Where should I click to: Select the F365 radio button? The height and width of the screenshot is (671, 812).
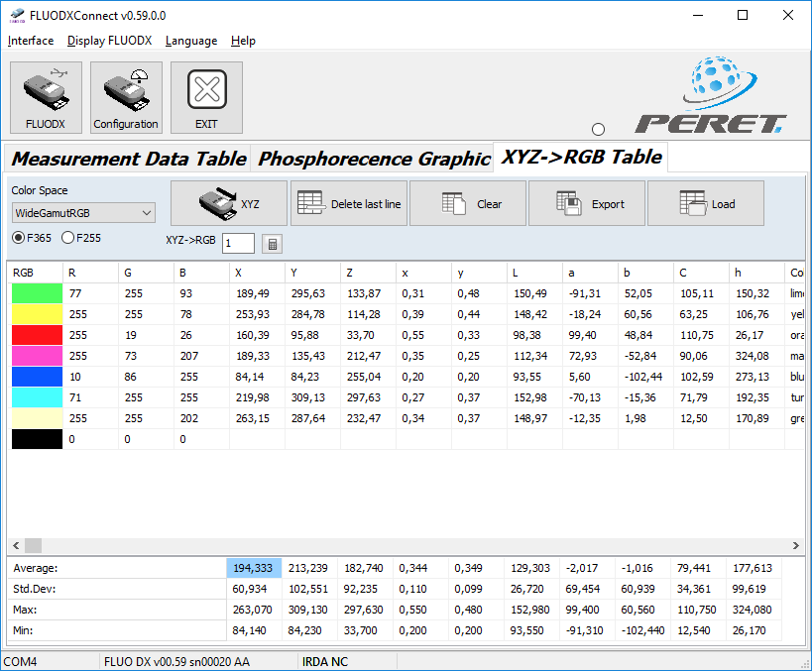pos(19,238)
